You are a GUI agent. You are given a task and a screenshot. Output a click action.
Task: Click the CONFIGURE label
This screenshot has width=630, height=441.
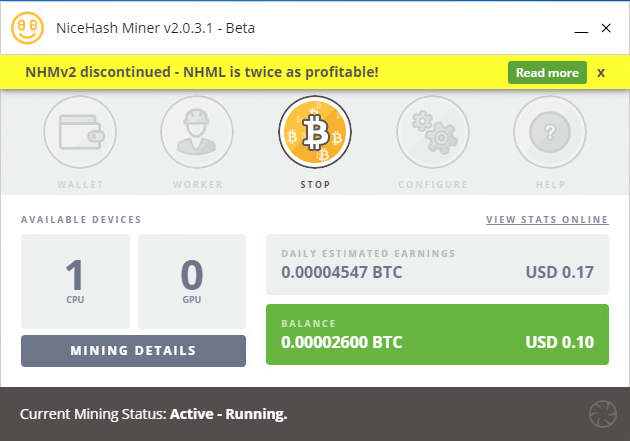[x=433, y=185]
